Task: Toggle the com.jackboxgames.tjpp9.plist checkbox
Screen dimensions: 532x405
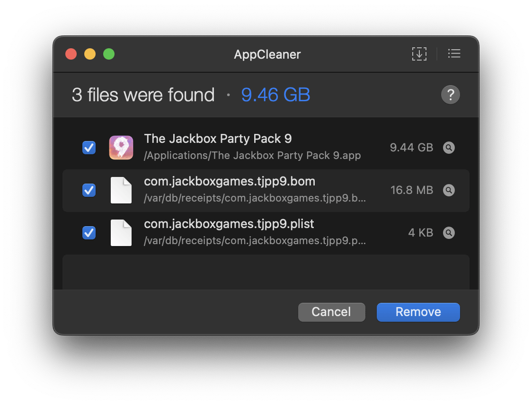Action: coord(89,233)
